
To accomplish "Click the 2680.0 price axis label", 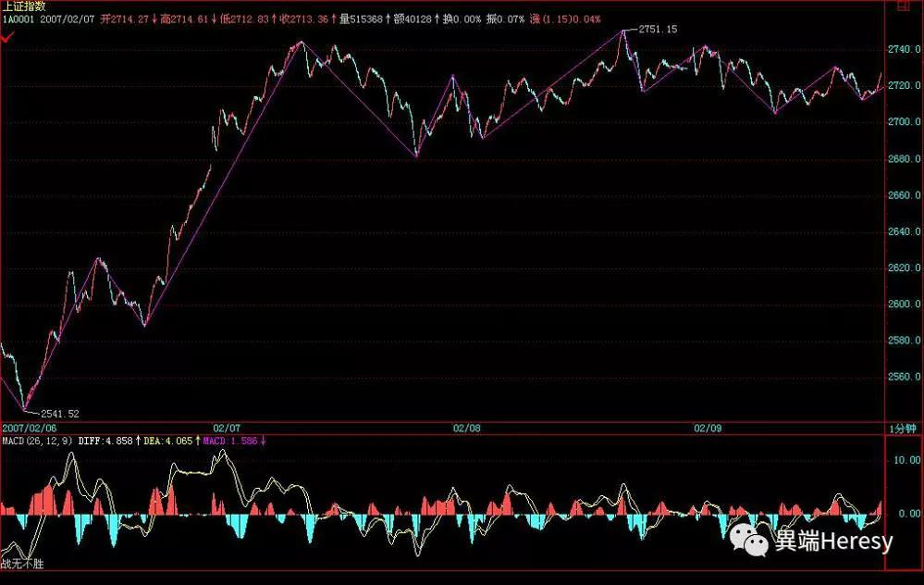I will (x=904, y=158).
